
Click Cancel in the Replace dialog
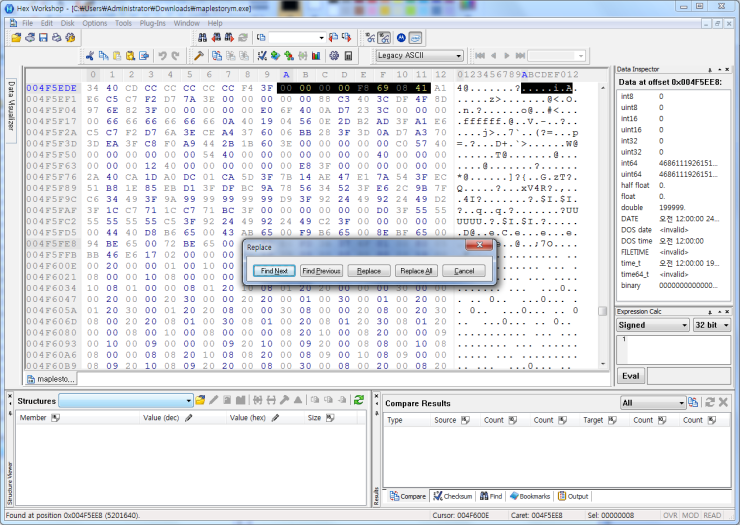tap(463, 271)
